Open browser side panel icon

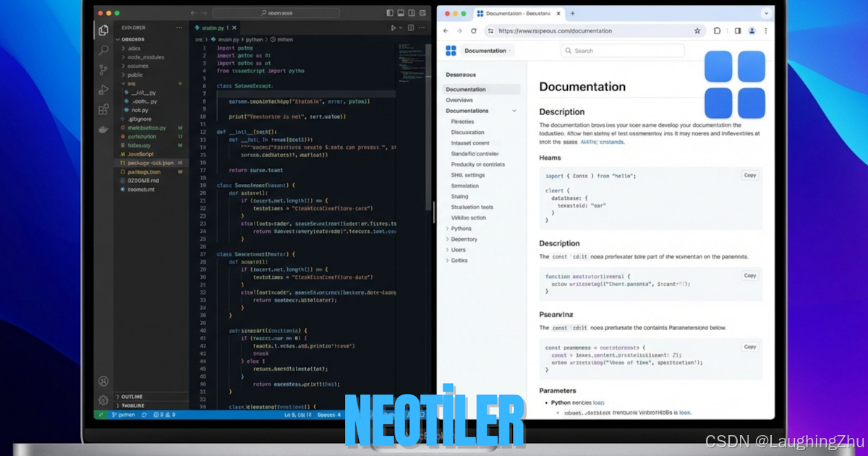[x=738, y=31]
